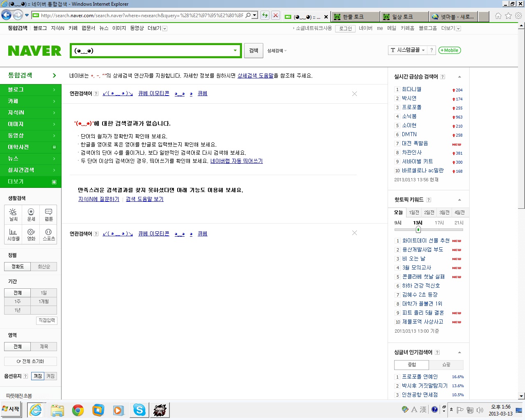Select the 시청률 ratings chart icon
This screenshot has width=525, height=420.
click(x=13, y=235)
